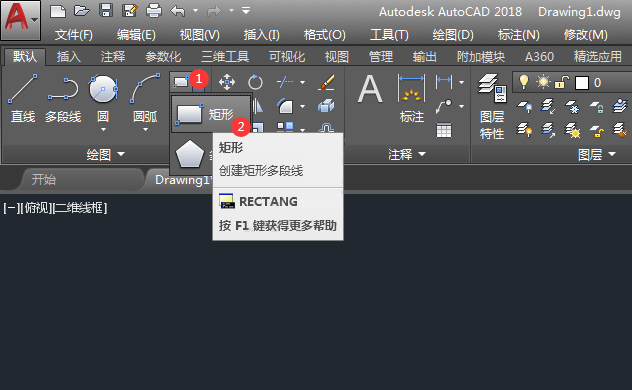Click the white layer color swatch
Image resolution: width=632 pixels, height=390 pixels.
click(x=582, y=83)
